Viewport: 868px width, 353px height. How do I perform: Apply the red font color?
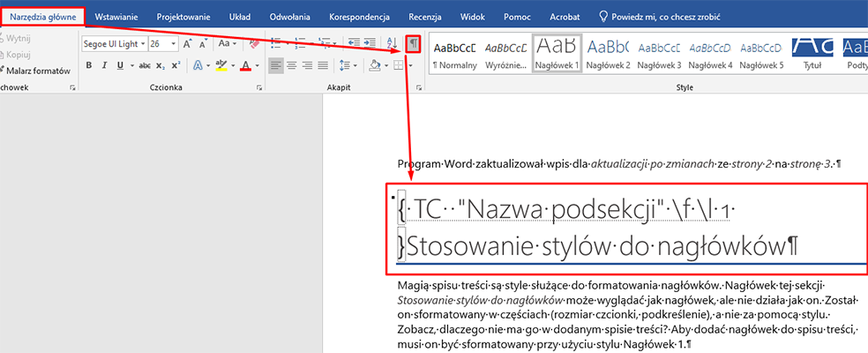[246, 65]
